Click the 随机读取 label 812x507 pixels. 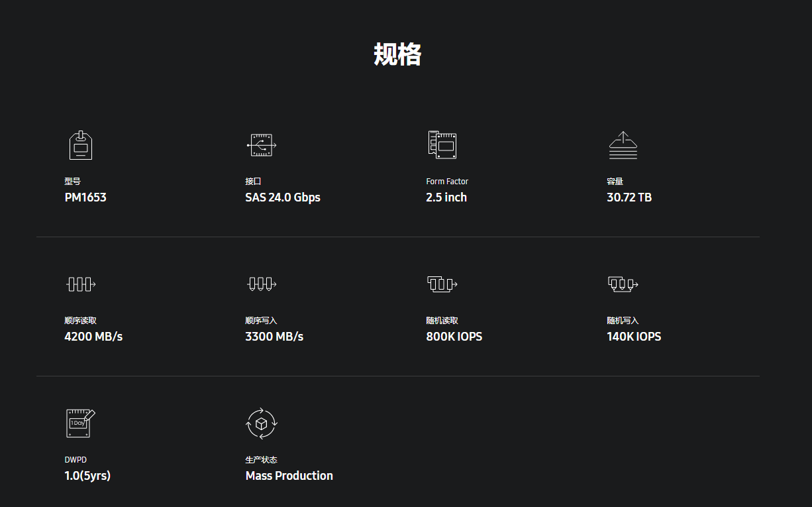click(x=442, y=320)
